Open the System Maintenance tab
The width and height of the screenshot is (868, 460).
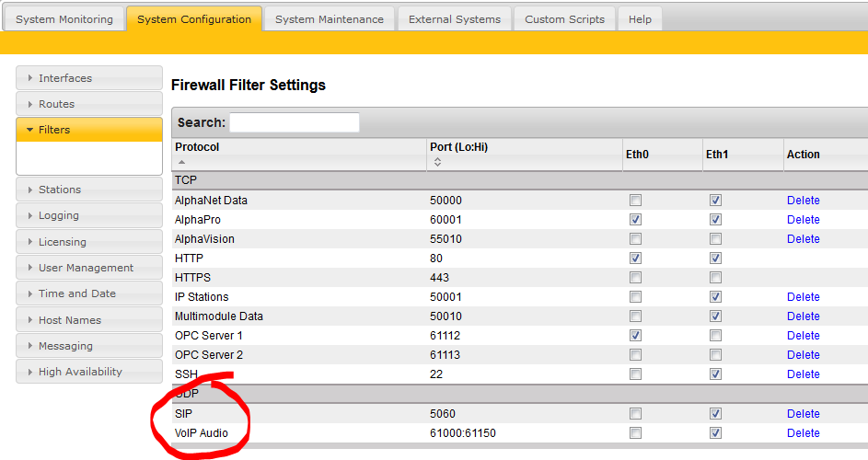coord(330,19)
